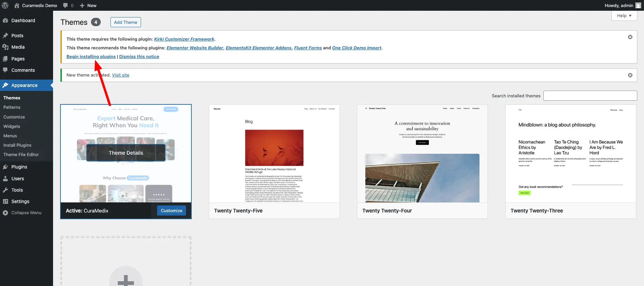Image resolution: width=644 pixels, height=286 pixels.
Task: Open ElementsKit Elementor Addons link
Action: (x=259, y=48)
